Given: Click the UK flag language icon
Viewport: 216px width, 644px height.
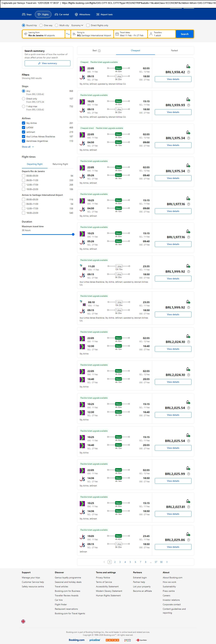Looking at the screenshot, I should click(x=23, y=621).
